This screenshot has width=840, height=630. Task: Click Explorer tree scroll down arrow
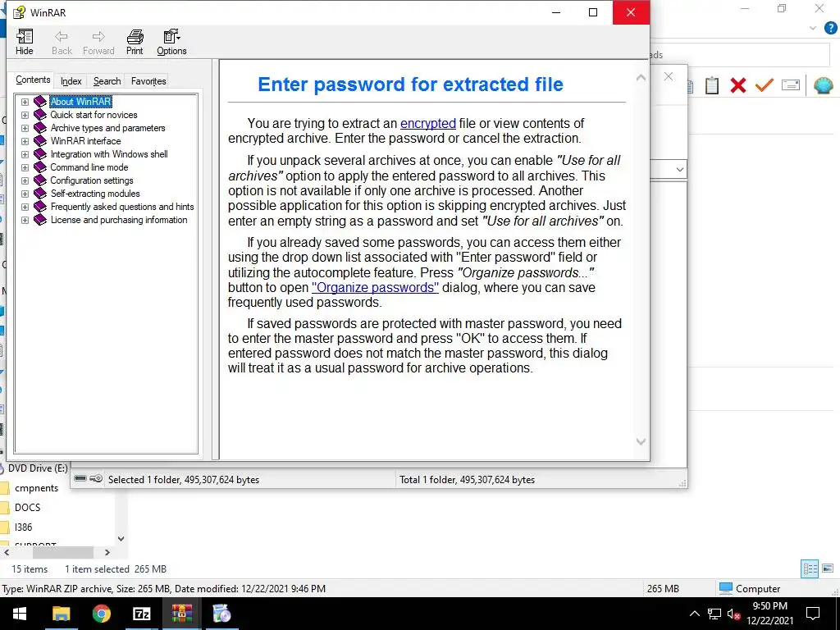pos(121,538)
